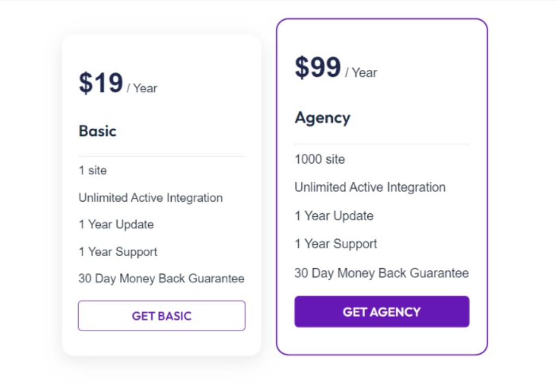Click the Agency plan heading

click(323, 118)
